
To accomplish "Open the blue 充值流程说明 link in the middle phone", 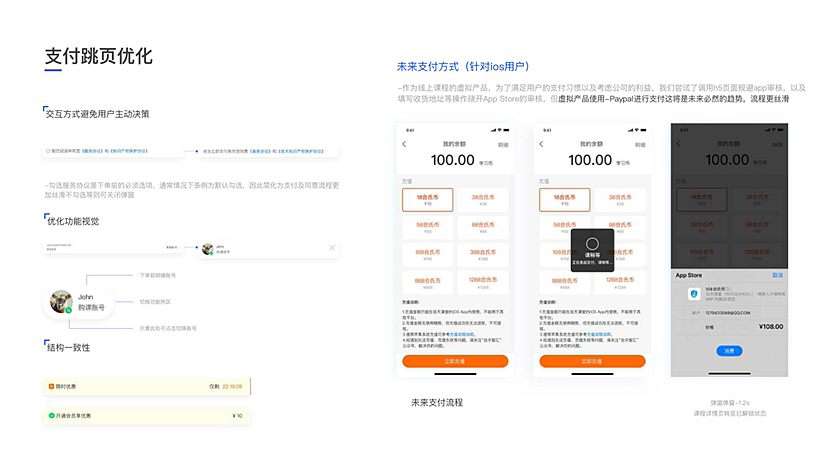I will [599, 335].
